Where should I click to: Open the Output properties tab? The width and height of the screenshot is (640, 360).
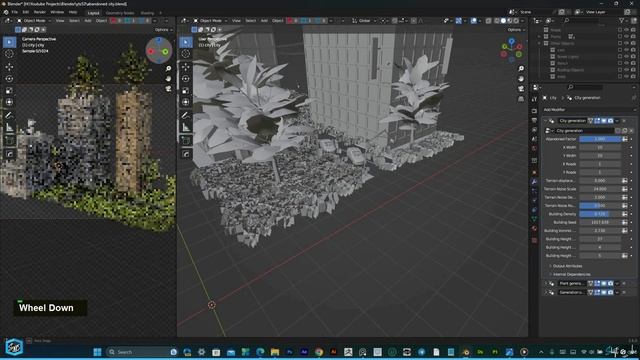(534, 120)
